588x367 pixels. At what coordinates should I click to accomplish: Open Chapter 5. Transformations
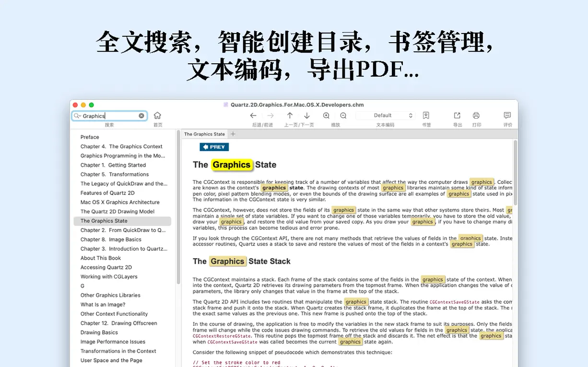(115, 174)
